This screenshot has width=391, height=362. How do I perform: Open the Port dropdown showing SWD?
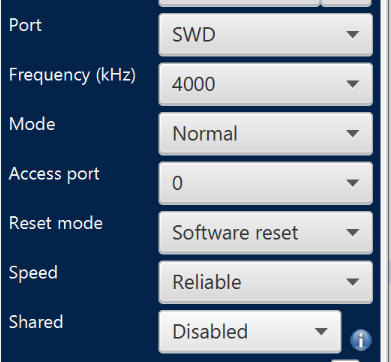[x=266, y=35]
